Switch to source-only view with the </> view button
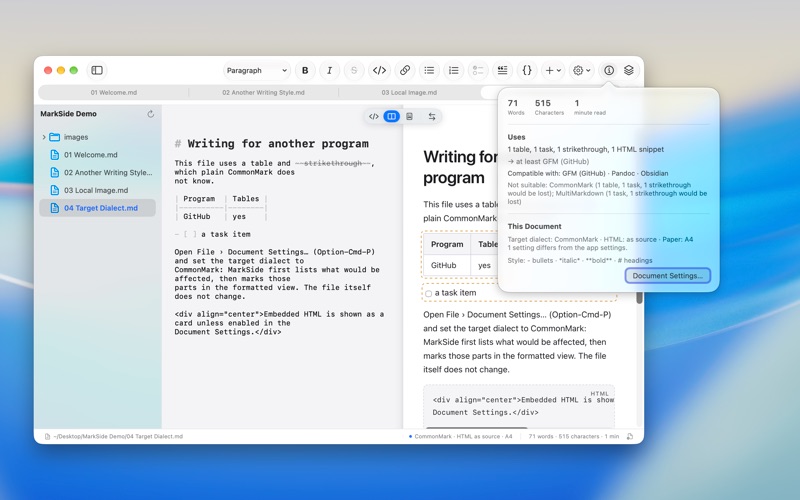This screenshot has height=500, width=800. tap(373, 116)
